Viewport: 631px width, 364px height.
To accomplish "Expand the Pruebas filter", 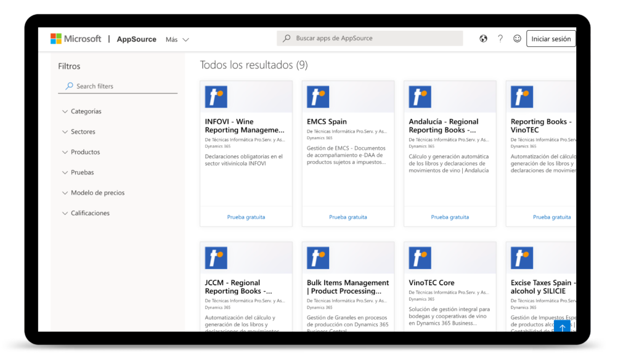I will click(78, 172).
